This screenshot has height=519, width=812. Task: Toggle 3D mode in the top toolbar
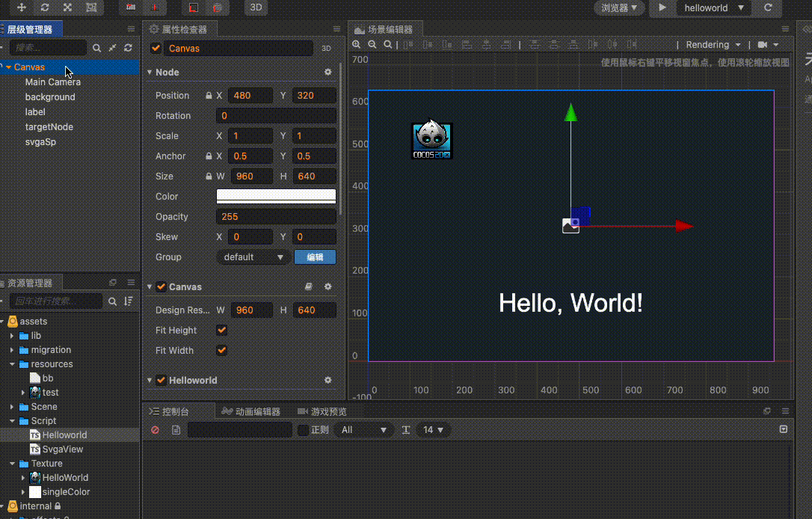click(256, 7)
